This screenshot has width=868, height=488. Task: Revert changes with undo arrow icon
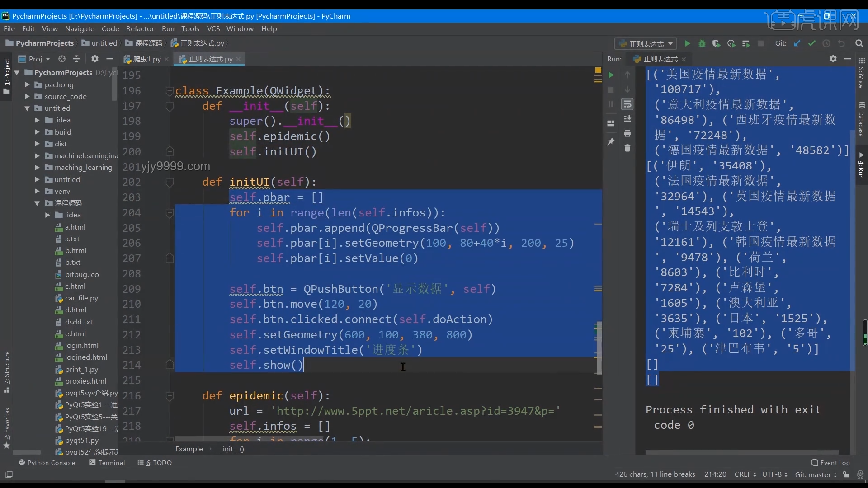(x=841, y=43)
